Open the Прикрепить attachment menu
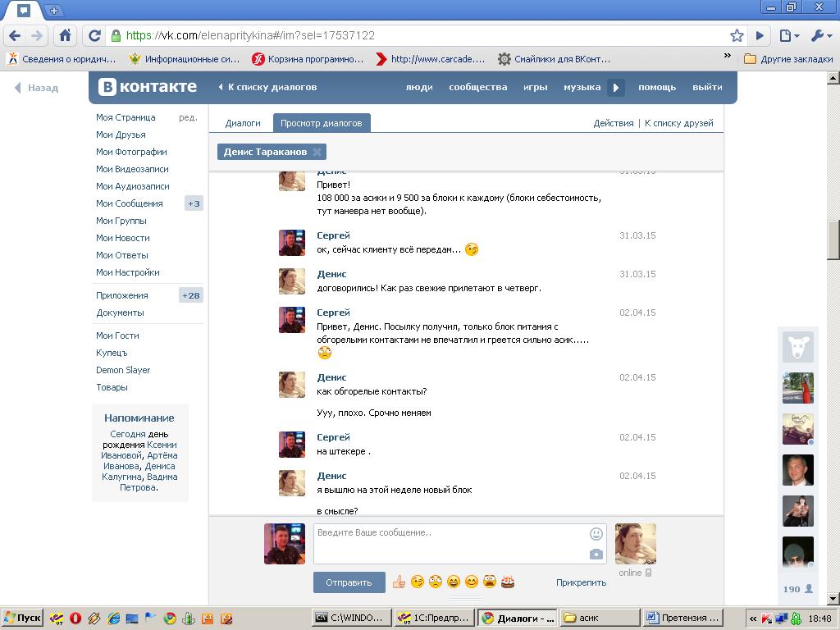This screenshot has height=630, width=840. (582, 582)
